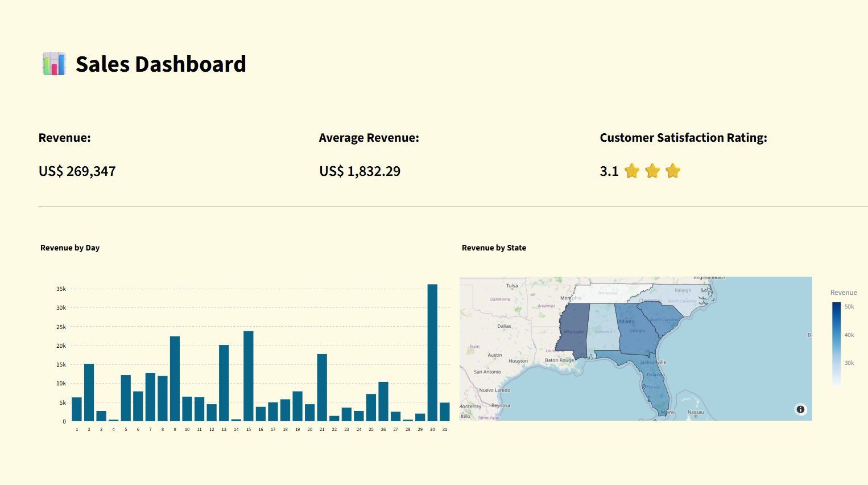Select the day 2 revenue bar
Image resolution: width=868 pixels, height=485 pixels.
point(89,392)
